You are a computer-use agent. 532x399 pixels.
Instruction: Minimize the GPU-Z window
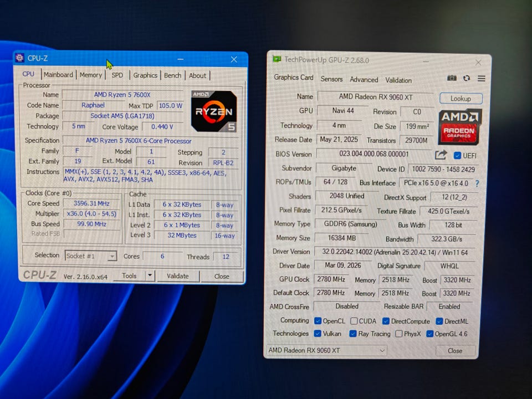click(x=426, y=62)
